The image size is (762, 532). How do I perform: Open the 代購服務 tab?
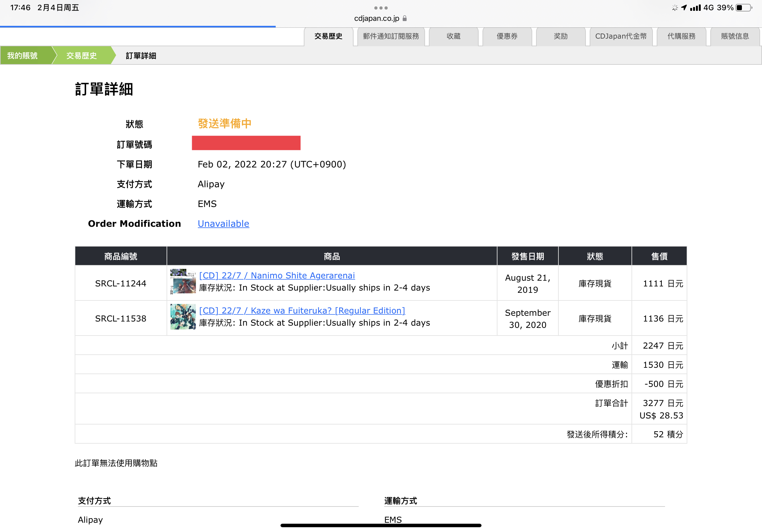[x=681, y=36]
